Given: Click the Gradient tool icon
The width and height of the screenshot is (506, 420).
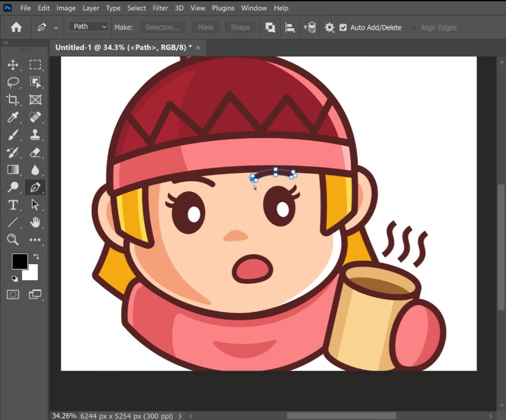Looking at the screenshot, I should pos(13,170).
